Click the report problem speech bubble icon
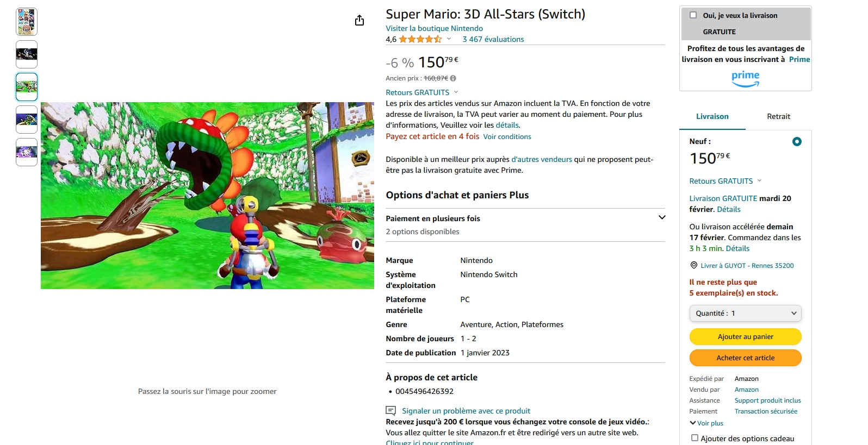 pyautogui.click(x=390, y=411)
